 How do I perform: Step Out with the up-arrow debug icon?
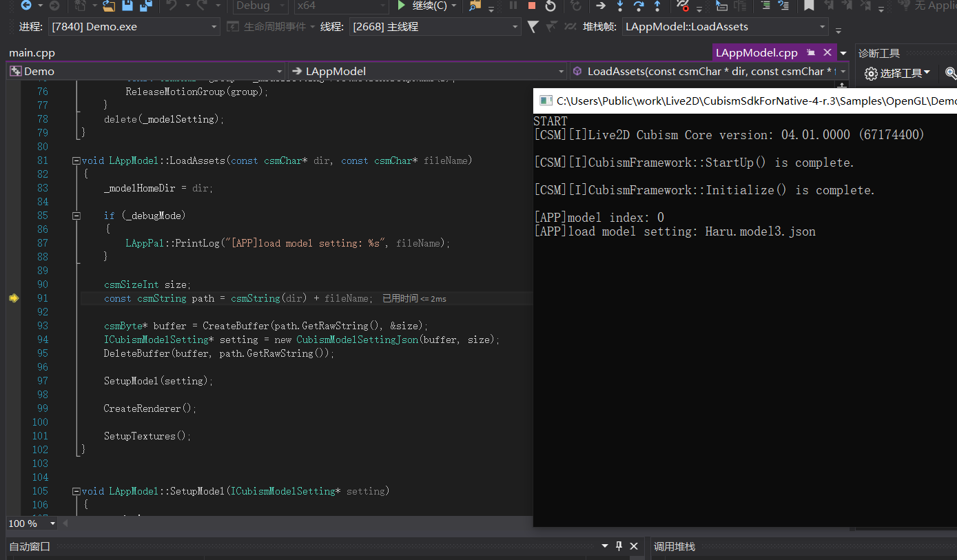pos(657,6)
